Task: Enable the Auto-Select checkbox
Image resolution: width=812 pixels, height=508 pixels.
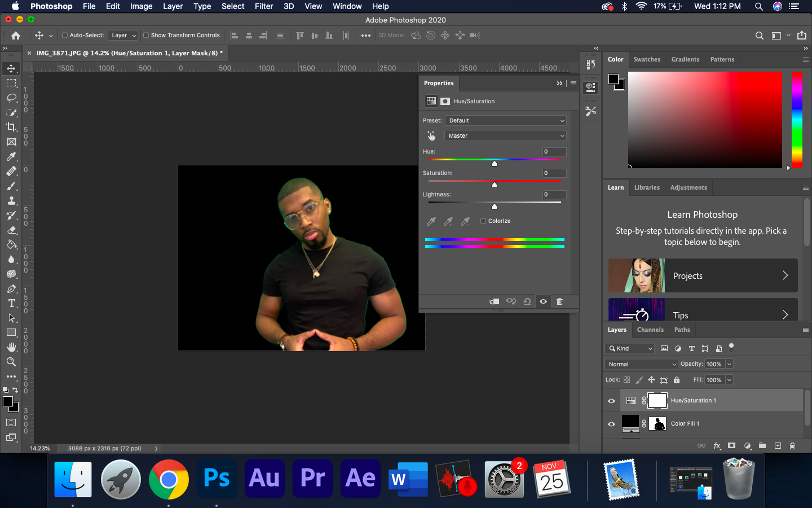Action: coord(65,35)
